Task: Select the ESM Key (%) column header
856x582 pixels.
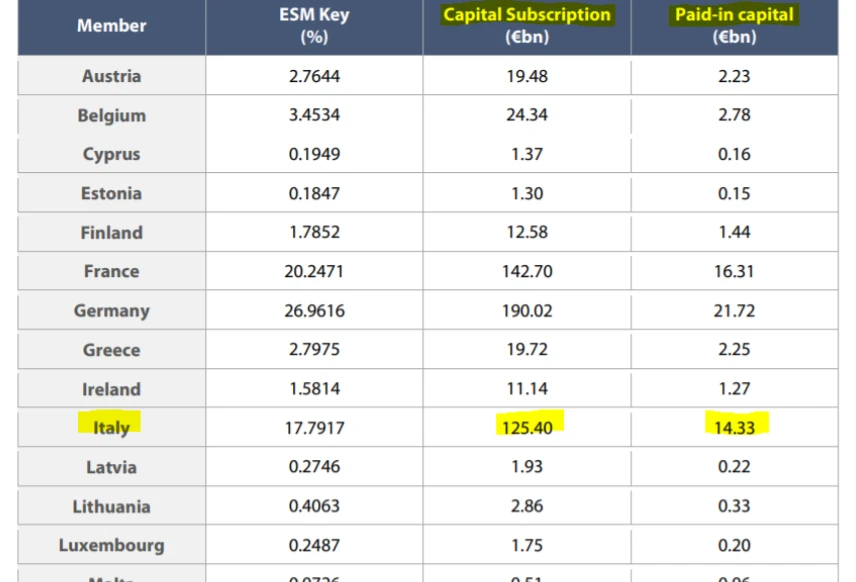Action: coord(314,26)
